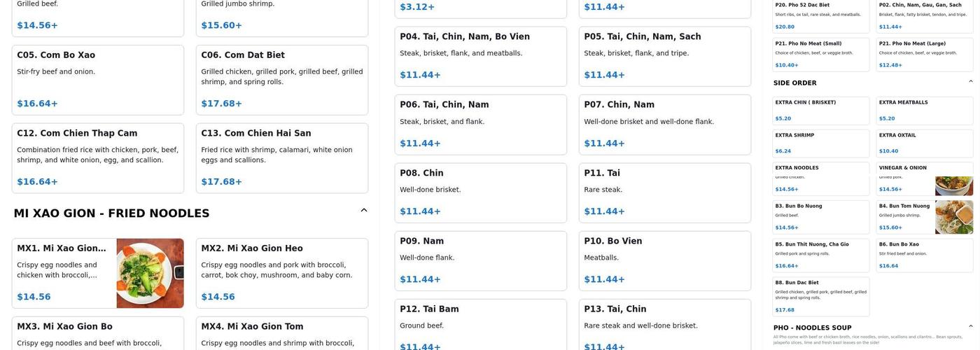Choose P04. Tai, Chin, Nam, Bo Vien
The image size is (980, 350).
480,56
